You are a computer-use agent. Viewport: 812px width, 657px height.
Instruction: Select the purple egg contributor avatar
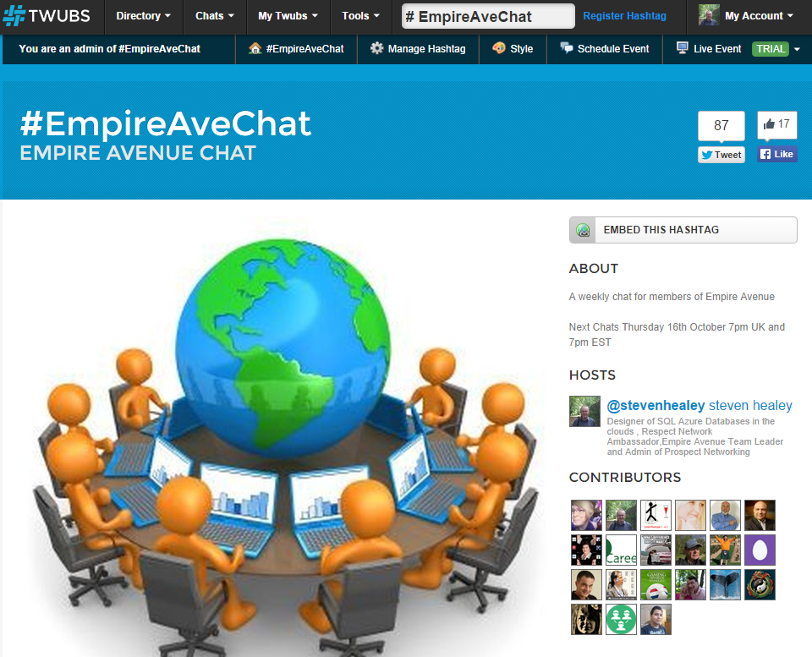click(760, 550)
